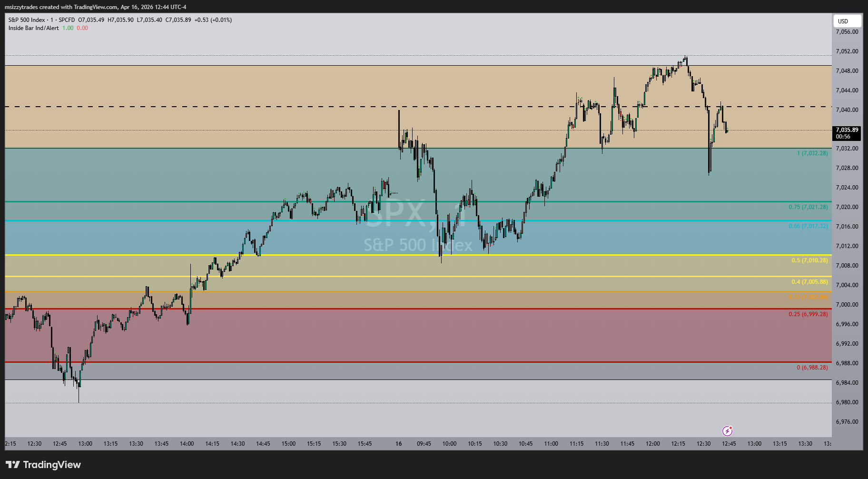Click the 6,996.00 price axis label
The image size is (868, 479).
847,324
